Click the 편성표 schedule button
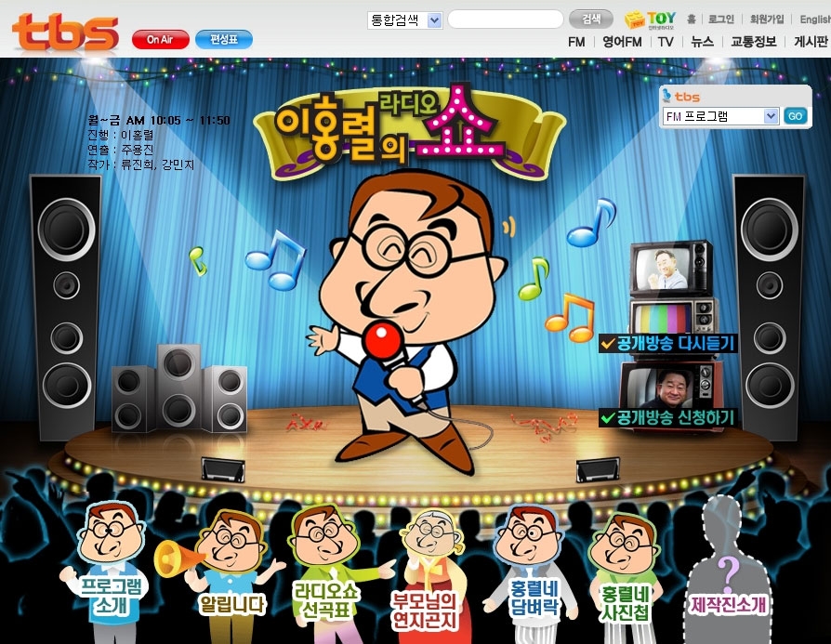Viewport: 831px width, 644px height. pyautogui.click(x=224, y=40)
